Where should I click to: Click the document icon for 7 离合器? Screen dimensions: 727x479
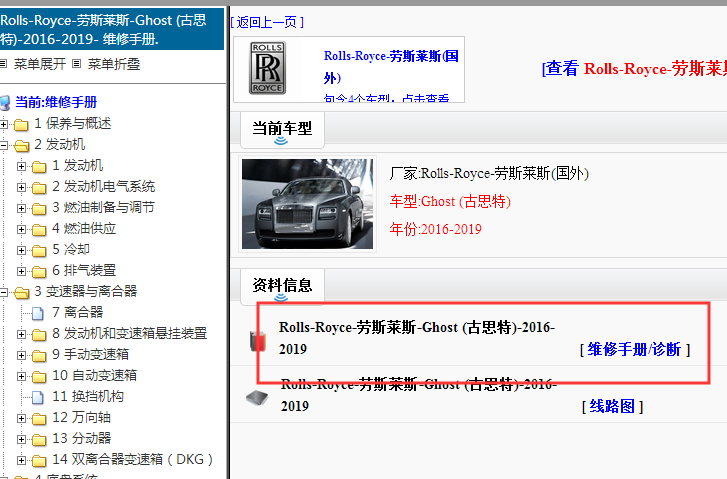coord(38,313)
